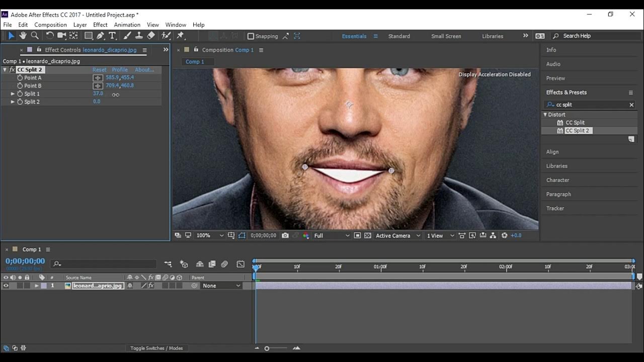Select the Eraser tool
Image resolution: width=644 pixels, height=362 pixels.
(x=151, y=36)
